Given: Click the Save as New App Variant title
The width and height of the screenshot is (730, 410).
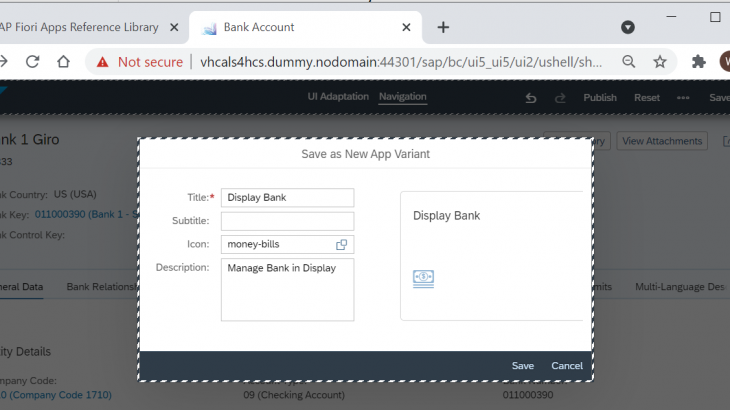Looking at the screenshot, I should (x=365, y=154).
